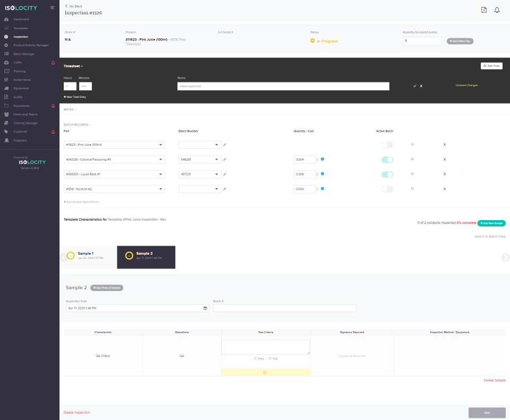
Task: Open the batch number dropdown showing 546281
Action: (200, 159)
